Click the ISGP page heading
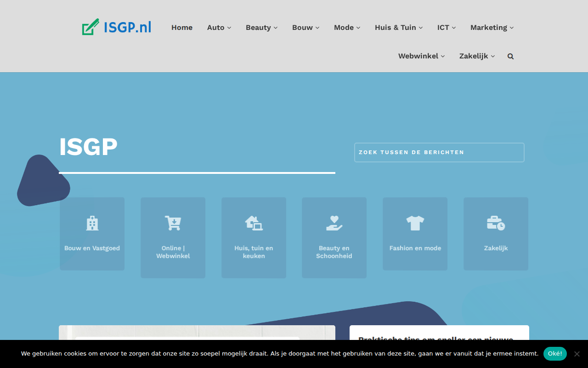This screenshot has width=588, height=368. click(x=88, y=147)
